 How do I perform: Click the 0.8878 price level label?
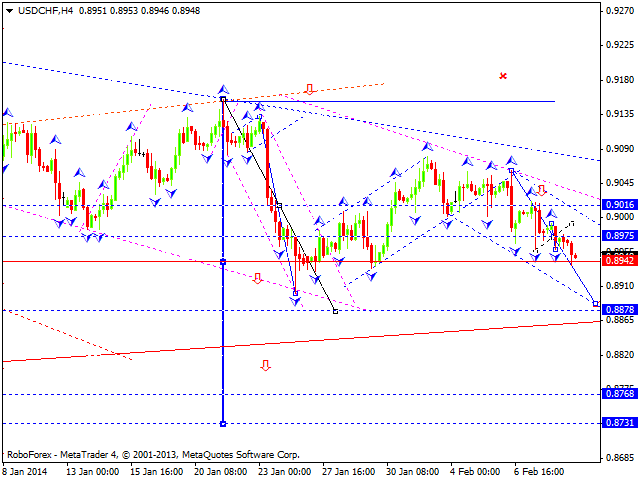click(x=620, y=310)
